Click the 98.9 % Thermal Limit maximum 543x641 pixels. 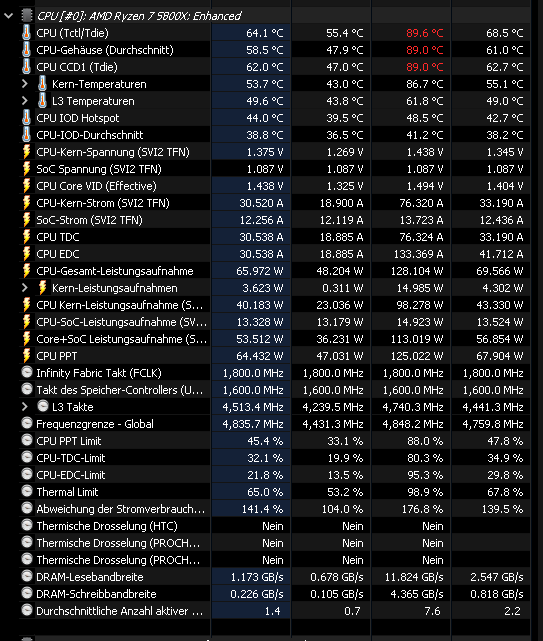pyautogui.click(x=425, y=492)
